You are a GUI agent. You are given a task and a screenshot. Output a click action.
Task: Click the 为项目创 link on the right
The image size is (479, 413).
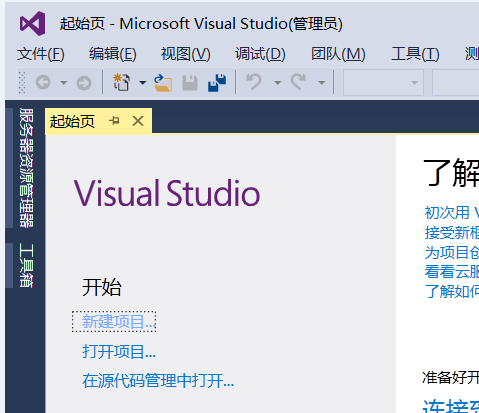click(x=451, y=252)
